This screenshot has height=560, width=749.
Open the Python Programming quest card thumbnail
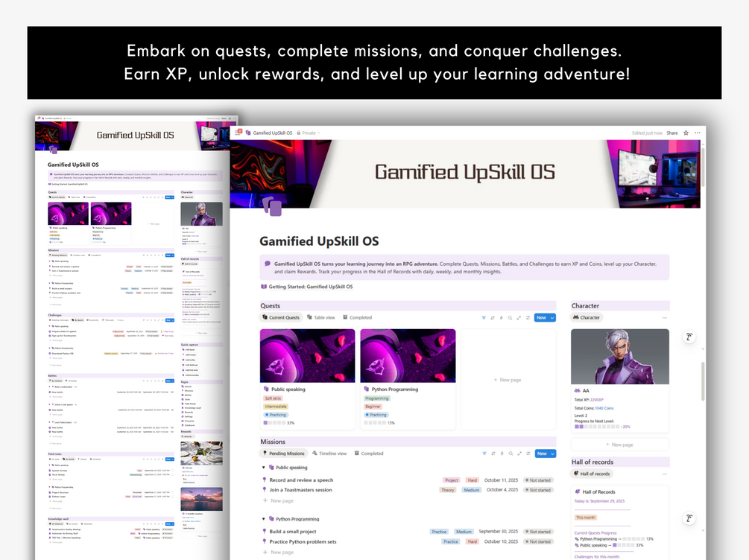pyautogui.click(x=408, y=356)
